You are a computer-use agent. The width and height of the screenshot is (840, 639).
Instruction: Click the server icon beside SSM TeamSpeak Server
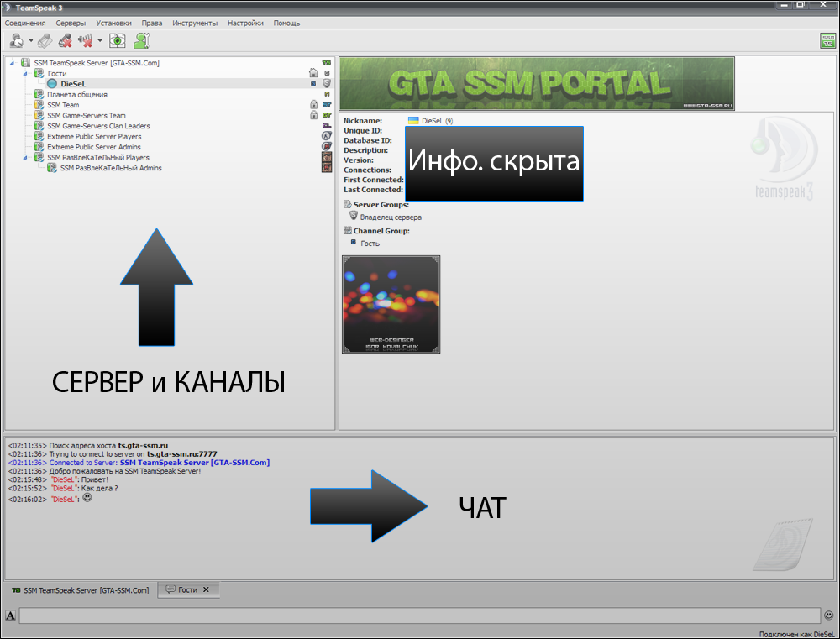25,63
